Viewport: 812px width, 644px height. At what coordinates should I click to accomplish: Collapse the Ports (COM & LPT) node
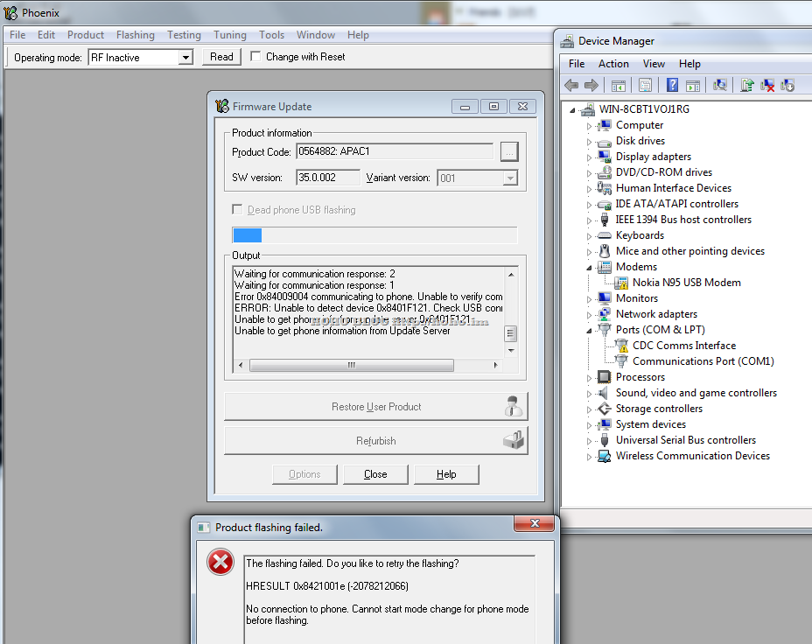pos(589,330)
